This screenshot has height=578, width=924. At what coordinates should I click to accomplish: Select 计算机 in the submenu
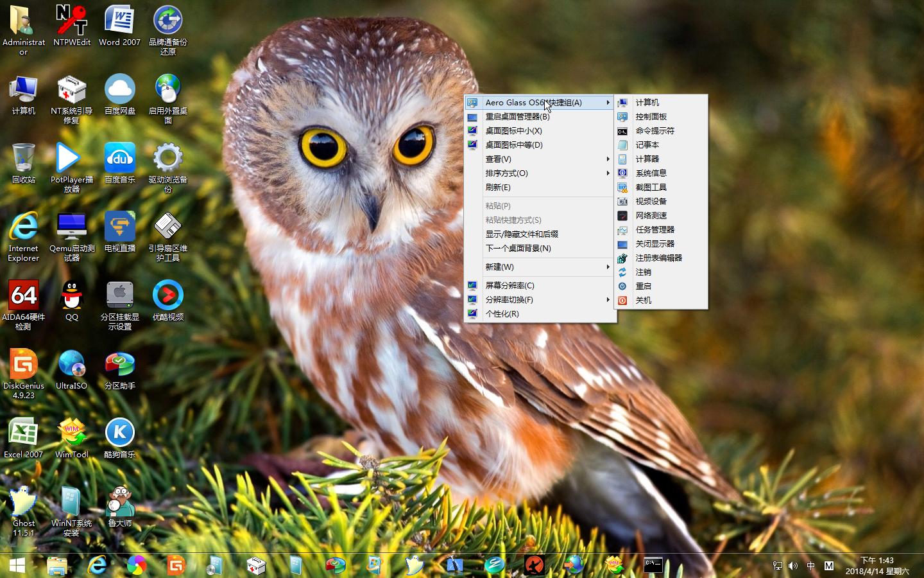(x=661, y=102)
